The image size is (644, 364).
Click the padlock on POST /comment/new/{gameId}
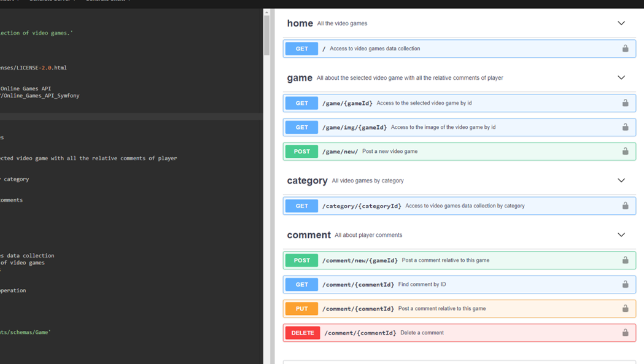pos(626,260)
